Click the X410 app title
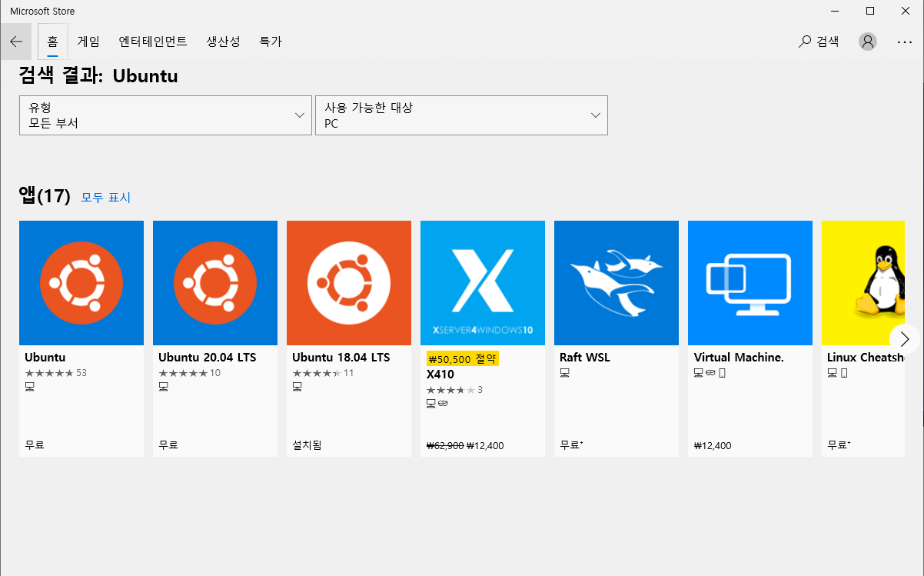 point(440,375)
